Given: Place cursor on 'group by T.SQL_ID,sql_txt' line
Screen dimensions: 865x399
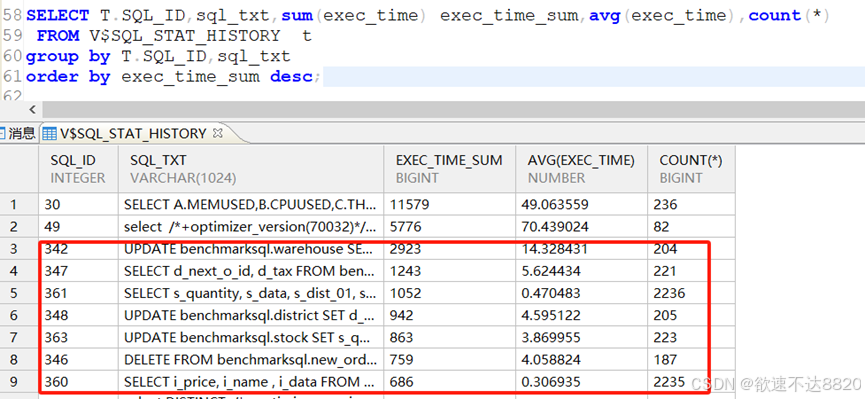Looking at the screenshot, I should pos(158,56).
